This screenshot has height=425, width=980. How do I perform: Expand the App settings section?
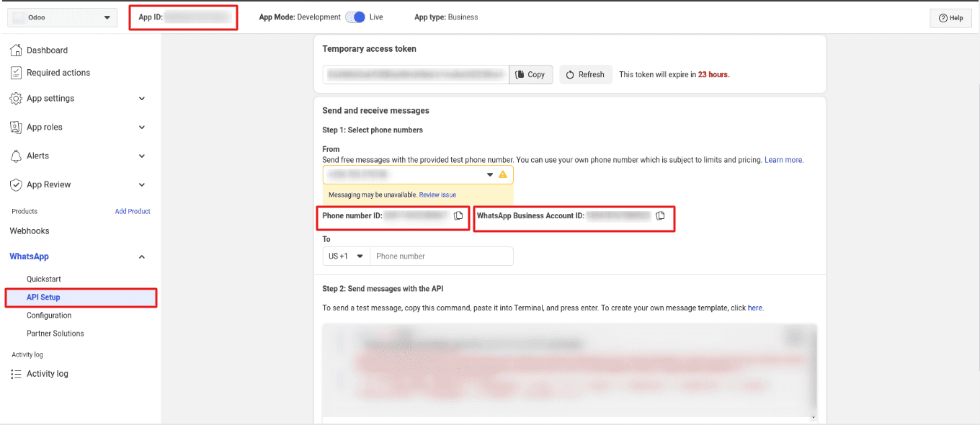(142, 99)
